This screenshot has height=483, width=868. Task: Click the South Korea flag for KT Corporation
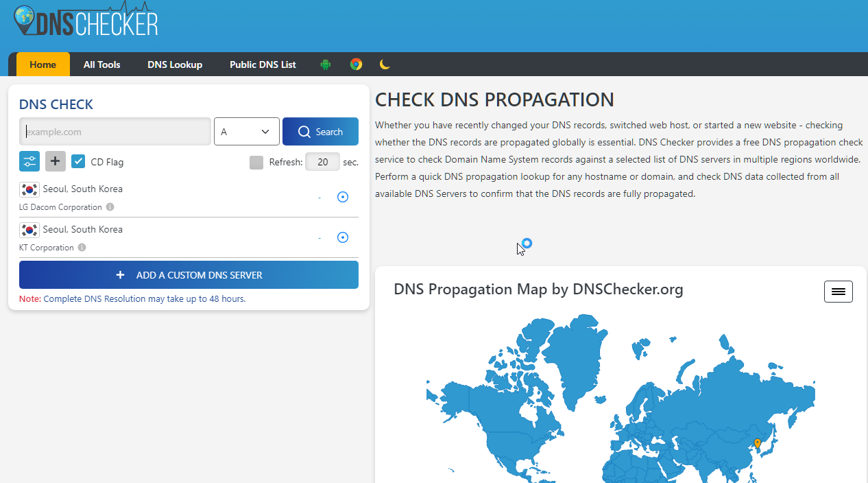tap(29, 230)
